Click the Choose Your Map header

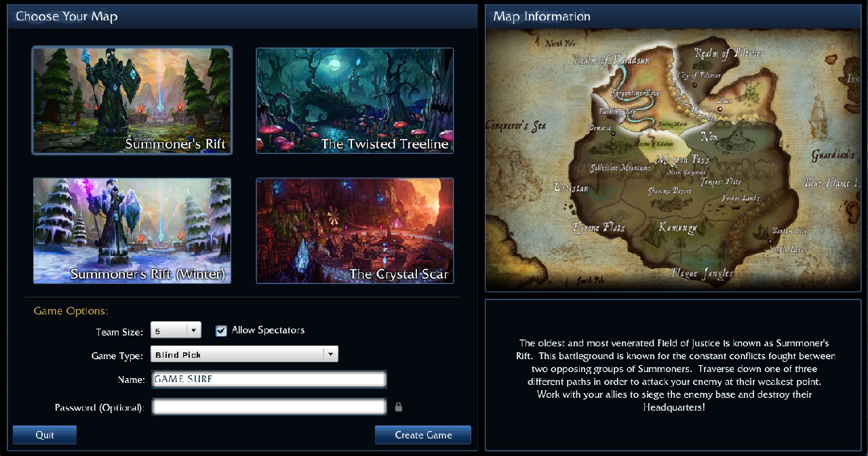(242, 16)
